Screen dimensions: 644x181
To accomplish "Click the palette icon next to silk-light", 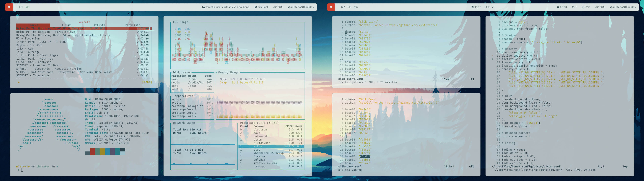I will [x=255, y=7].
